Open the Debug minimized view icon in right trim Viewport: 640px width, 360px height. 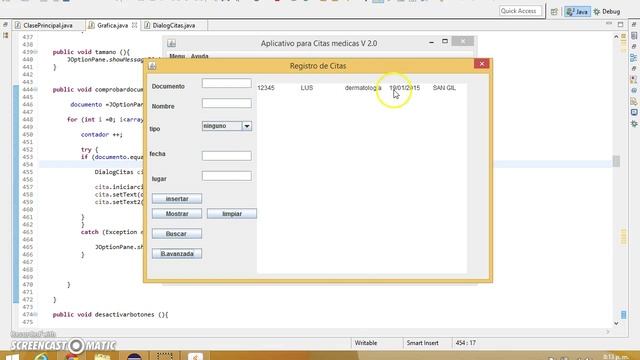tap(634, 123)
